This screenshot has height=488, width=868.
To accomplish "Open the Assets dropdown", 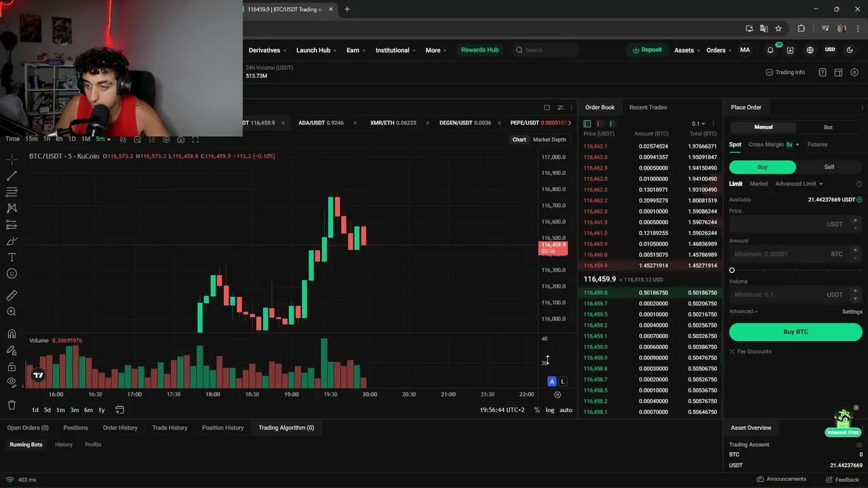I will 687,50.
